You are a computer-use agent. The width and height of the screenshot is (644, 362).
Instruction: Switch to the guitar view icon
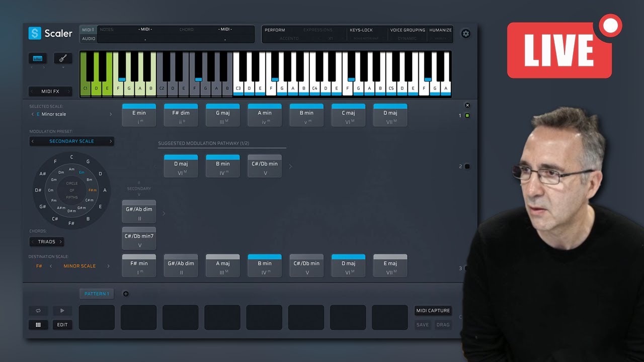pos(63,58)
